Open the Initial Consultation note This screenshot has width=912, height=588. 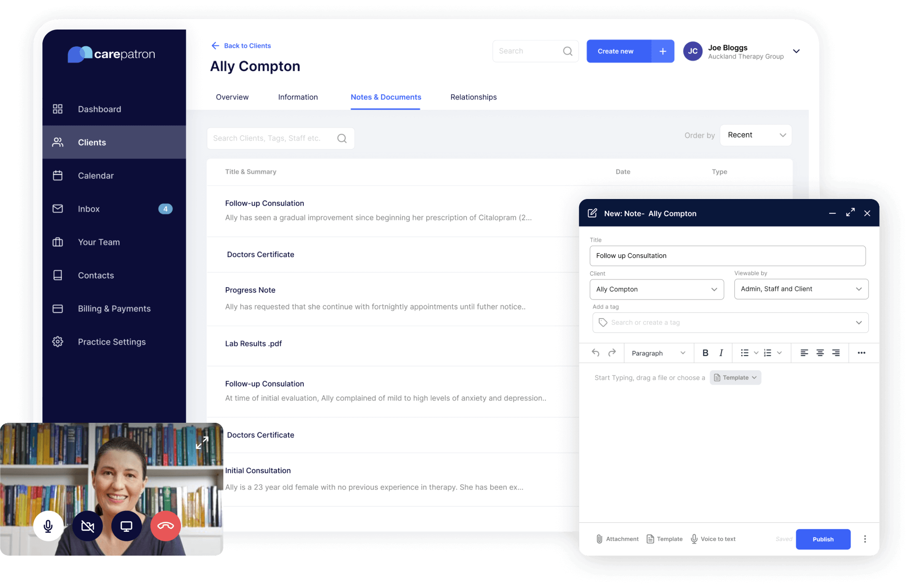(393, 479)
